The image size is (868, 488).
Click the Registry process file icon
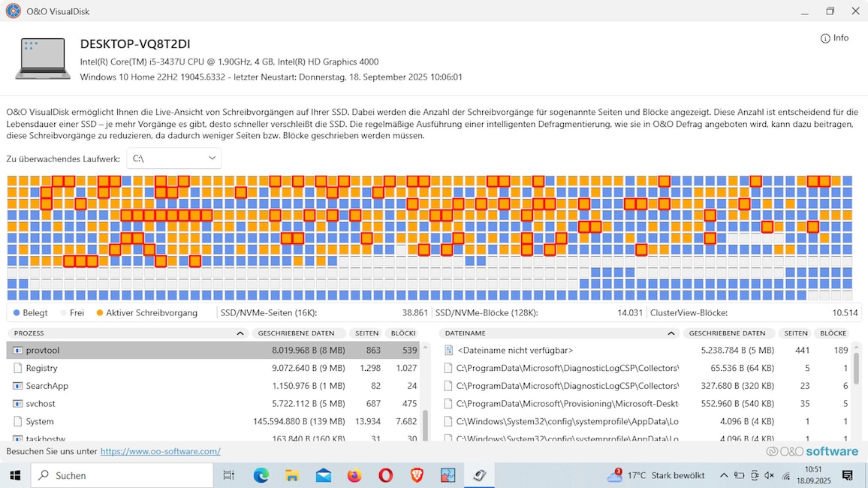[18, 368]
